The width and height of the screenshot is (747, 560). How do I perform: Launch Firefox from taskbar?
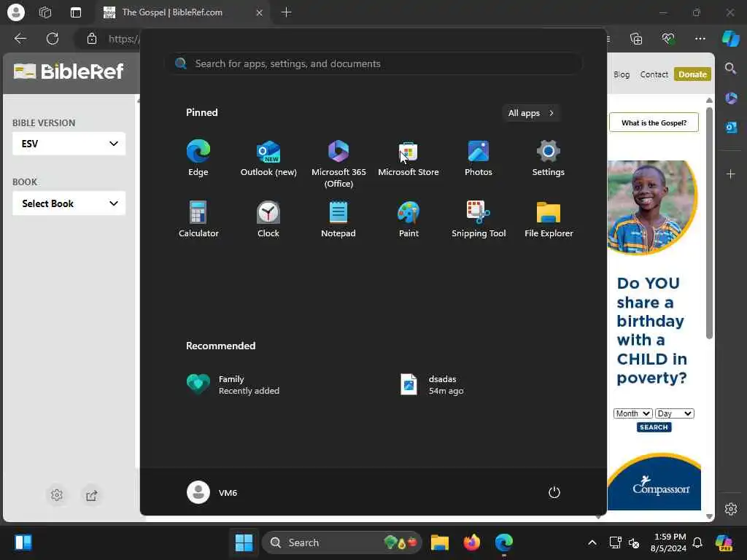click(x=472, y=542)
